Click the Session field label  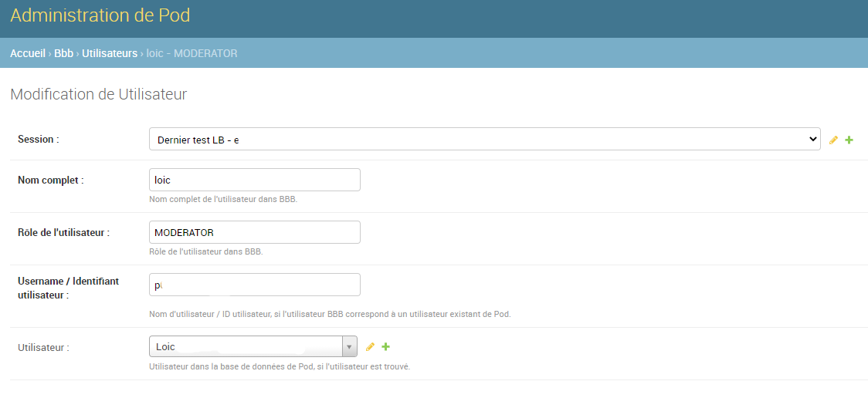pyautogui.click(x=38, y=140)
